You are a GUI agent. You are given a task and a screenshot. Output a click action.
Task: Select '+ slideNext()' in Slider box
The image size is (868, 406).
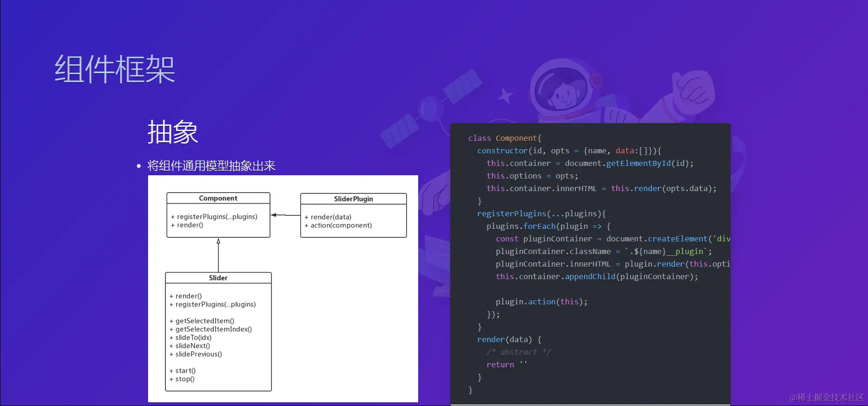pos(190,346)
